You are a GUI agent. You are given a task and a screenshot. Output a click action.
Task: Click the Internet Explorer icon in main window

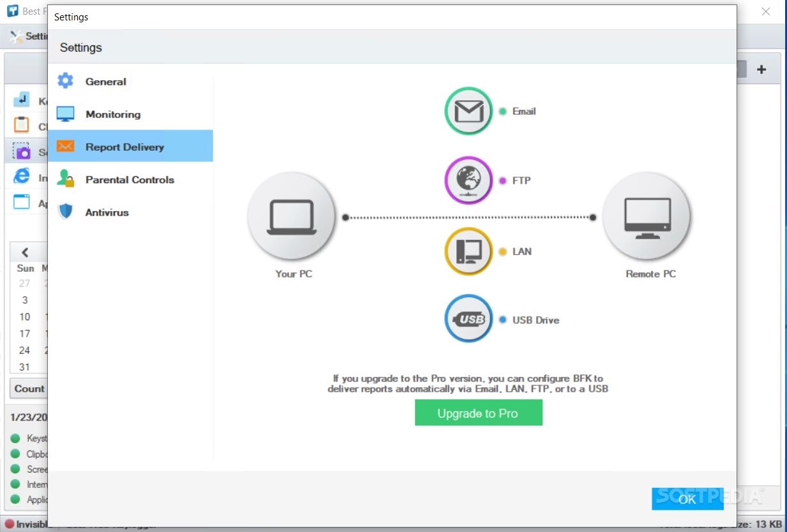click(22, 177)
